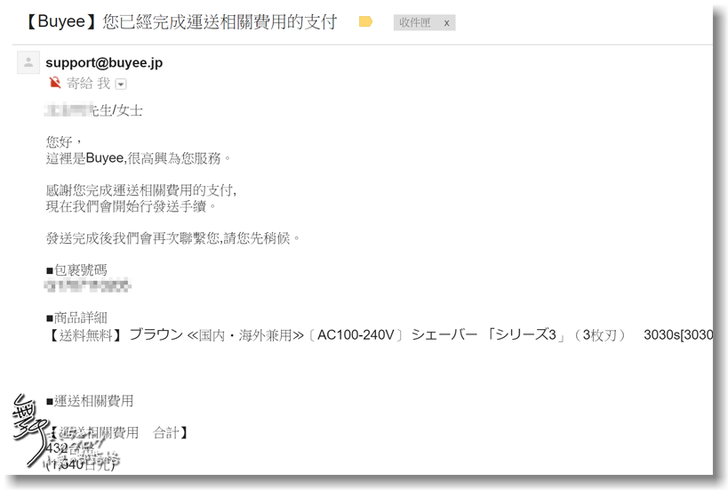Remove the 收件匣 label with its x
The width and height of the screenshot is (728, 490).
(x=446, y=23)
